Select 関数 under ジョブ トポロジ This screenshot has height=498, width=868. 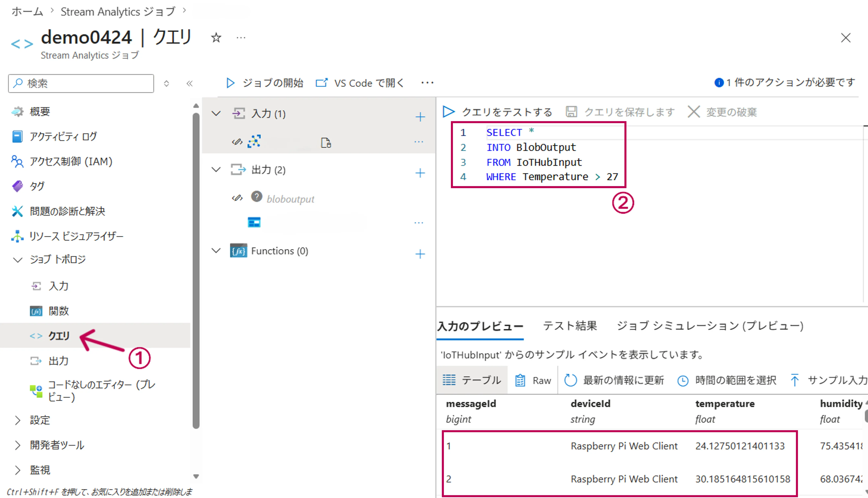(x=50, y=311)
